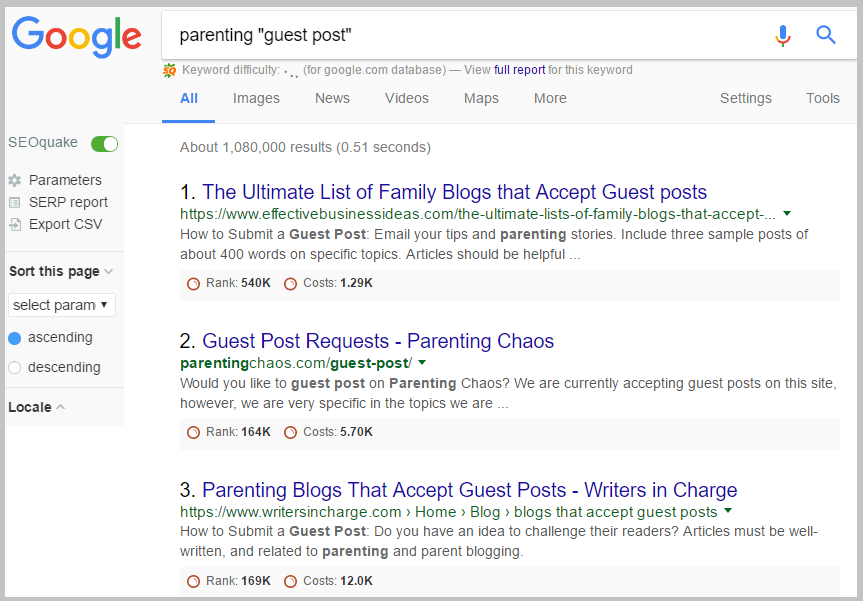The width and height of the screenshot is (863, 601).
Task: Click the Costs icon for 5.70K result
Action: 290,433
